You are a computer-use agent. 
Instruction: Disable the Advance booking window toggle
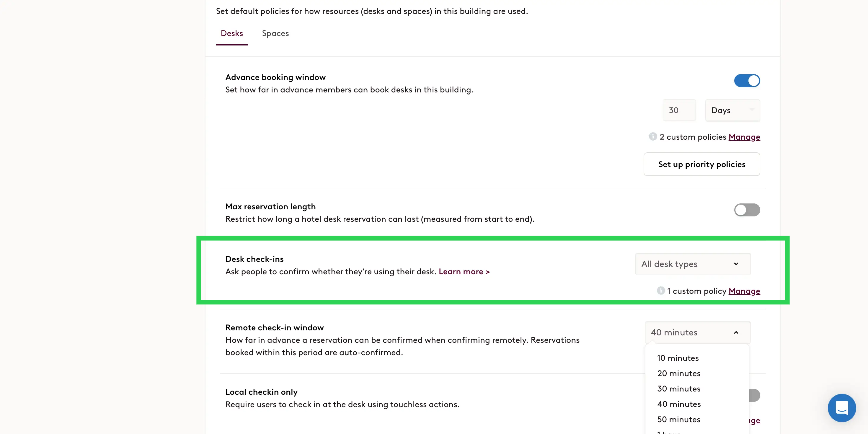[747, 81]
